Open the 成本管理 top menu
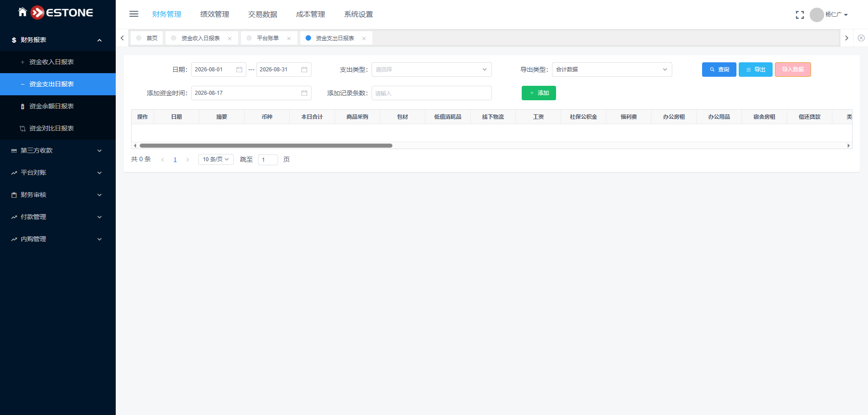The image size is (868, 415). click(311, 14)
